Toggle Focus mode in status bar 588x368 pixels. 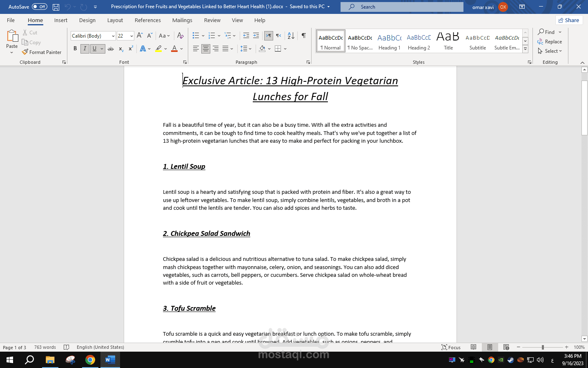pyautogui.click(x=451, y=347)
